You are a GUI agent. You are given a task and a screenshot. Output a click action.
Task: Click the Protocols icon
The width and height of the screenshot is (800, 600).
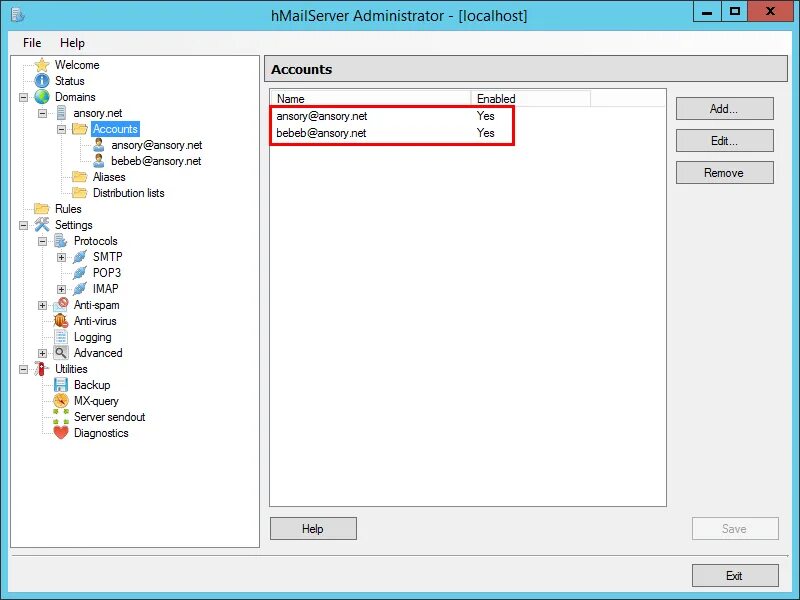[x=61, y=241]
